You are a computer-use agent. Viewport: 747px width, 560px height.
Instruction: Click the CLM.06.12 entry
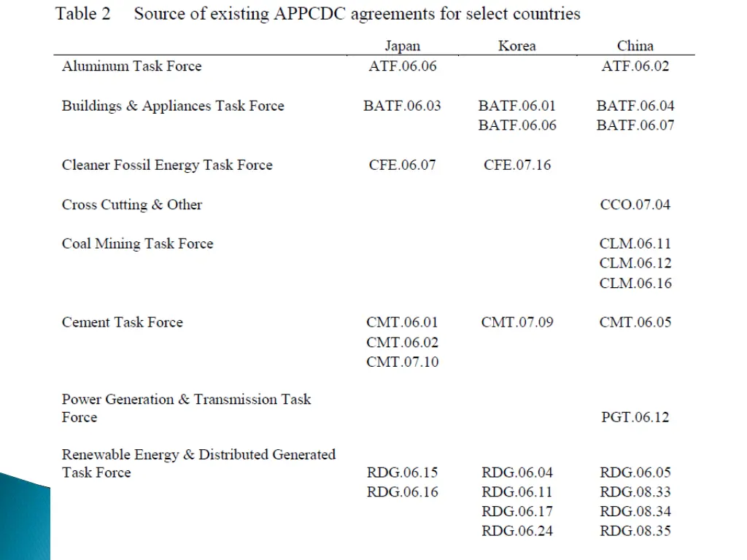click(635, 263)
